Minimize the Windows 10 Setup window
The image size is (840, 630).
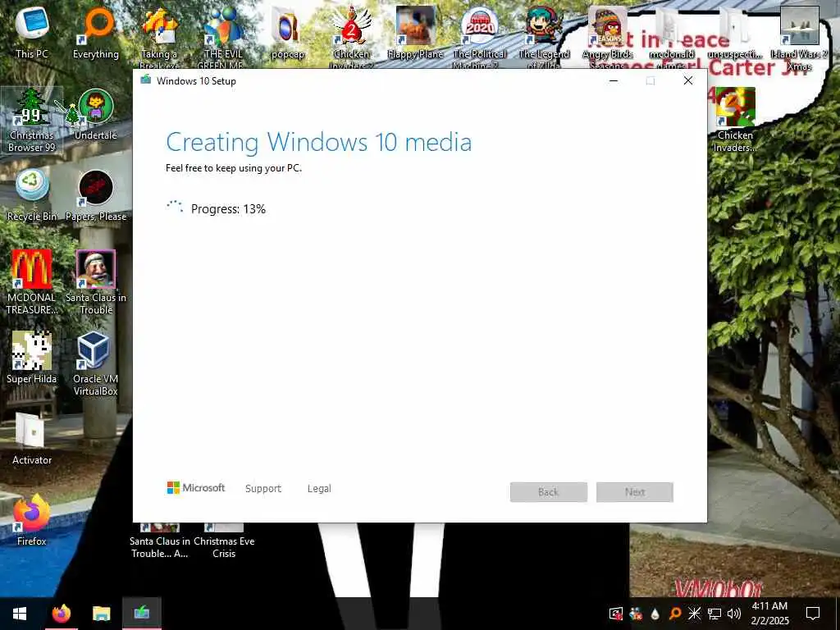[x=614, y=81]
